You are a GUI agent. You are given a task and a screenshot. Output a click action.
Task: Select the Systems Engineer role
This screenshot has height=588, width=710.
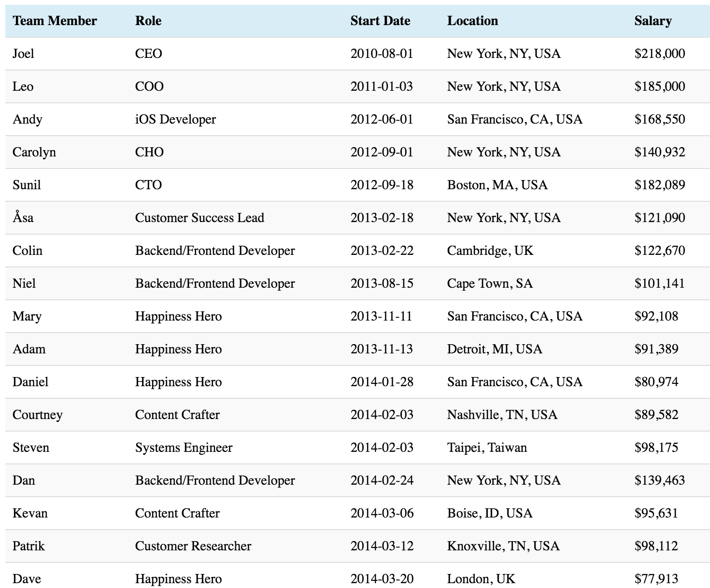pos(184,448)
